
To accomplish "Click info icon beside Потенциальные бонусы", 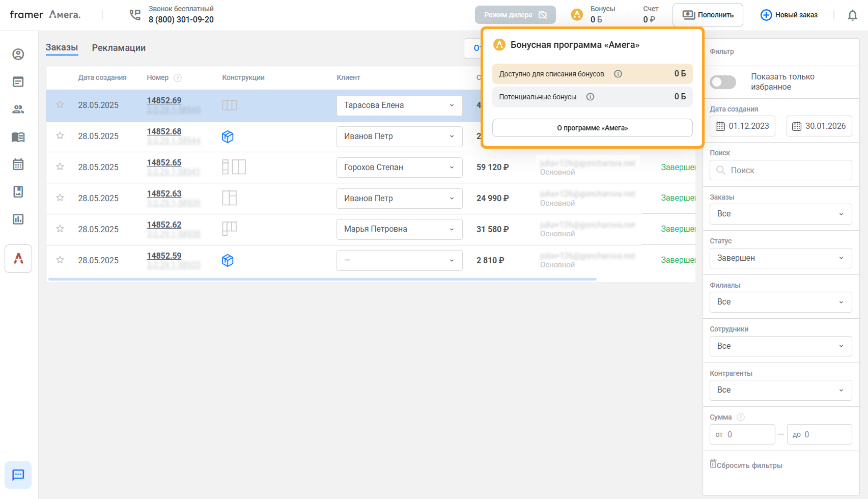I will pos(590,97).
